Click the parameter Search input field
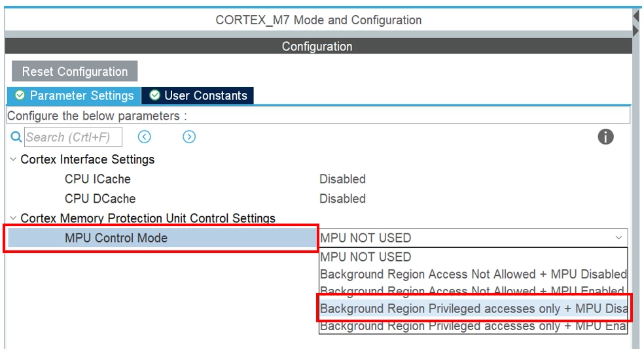This screenshot has height=353, width=644. [73, 137]
